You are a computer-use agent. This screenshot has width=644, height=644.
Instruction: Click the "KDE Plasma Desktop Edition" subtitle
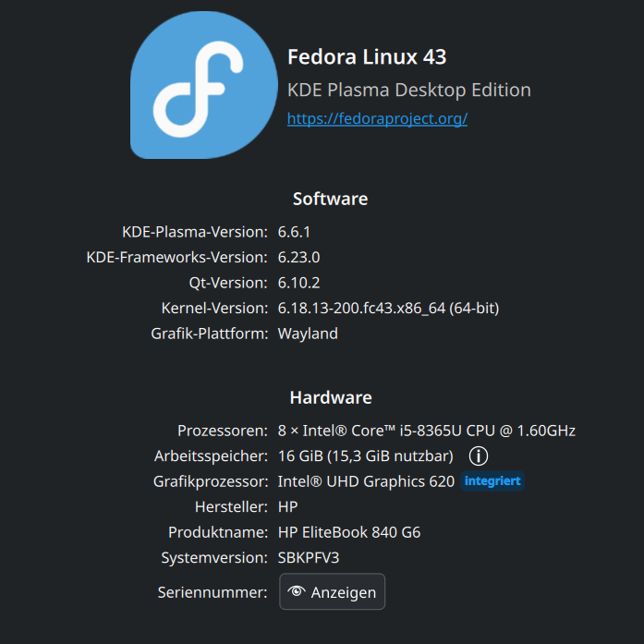coord(408,91)
